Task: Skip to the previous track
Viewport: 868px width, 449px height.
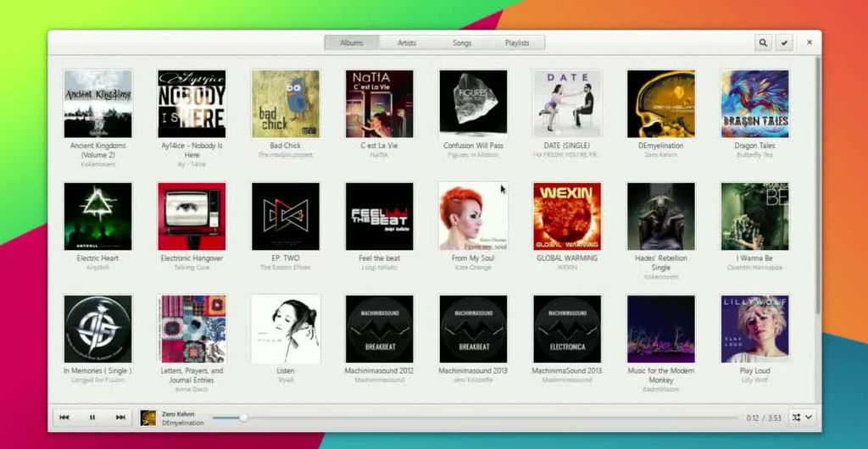Action: 64,418
